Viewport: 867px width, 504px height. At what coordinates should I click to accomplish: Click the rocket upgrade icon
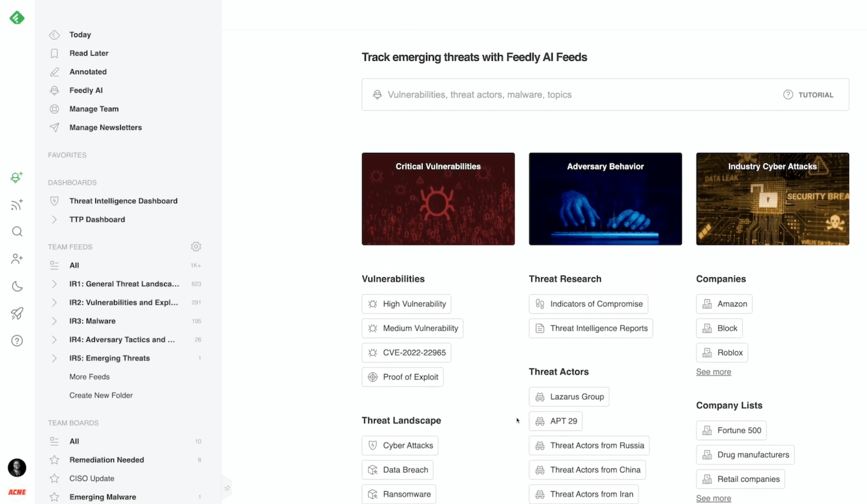(17, 313)
